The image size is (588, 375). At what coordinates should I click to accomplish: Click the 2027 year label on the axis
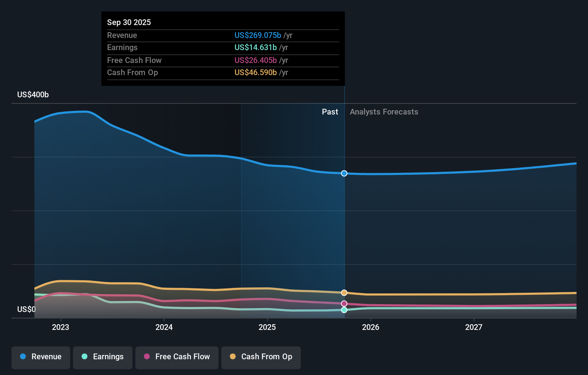click(474, 327)
